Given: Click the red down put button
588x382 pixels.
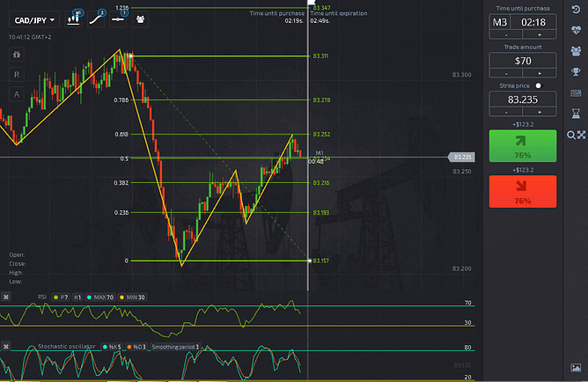Looking at the screenshot, I should click(523, 190).
